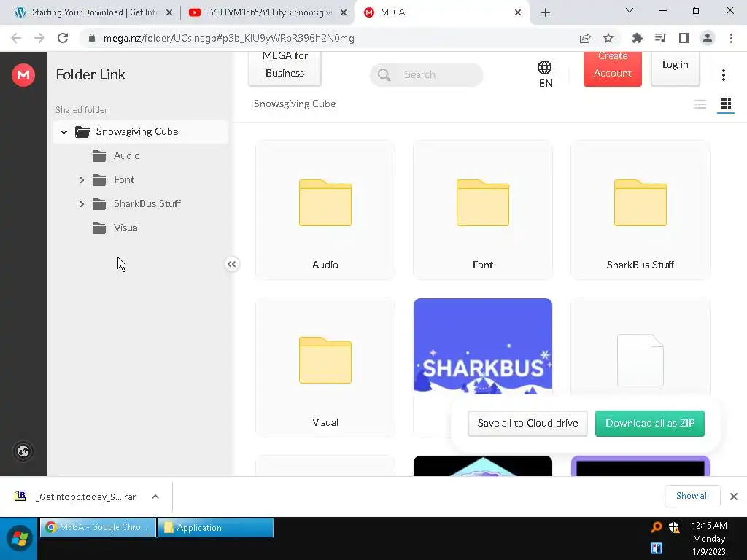Open the SHARKBUS image thumbnail

[483, 346]
